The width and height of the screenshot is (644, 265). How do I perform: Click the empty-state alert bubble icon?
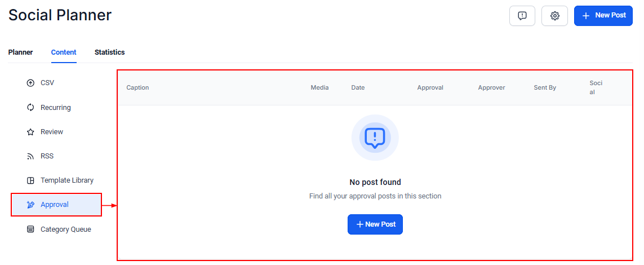tap(375, 138)
